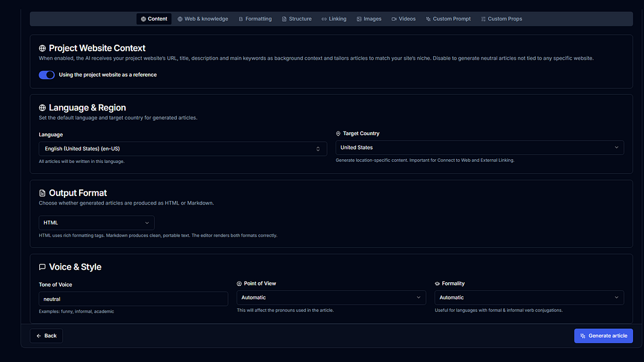644x362 pixels.
Task: Open the Images tab
Action: pos(369,19)
